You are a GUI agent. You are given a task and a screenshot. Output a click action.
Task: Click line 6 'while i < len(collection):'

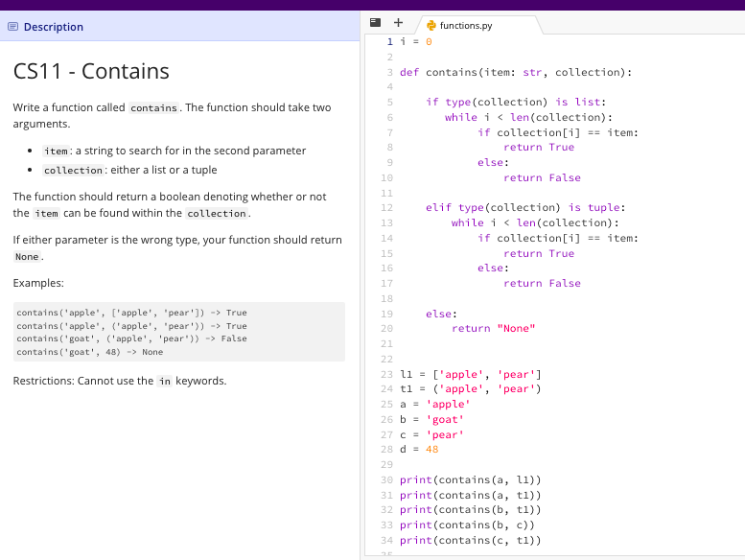click(529, 117)
